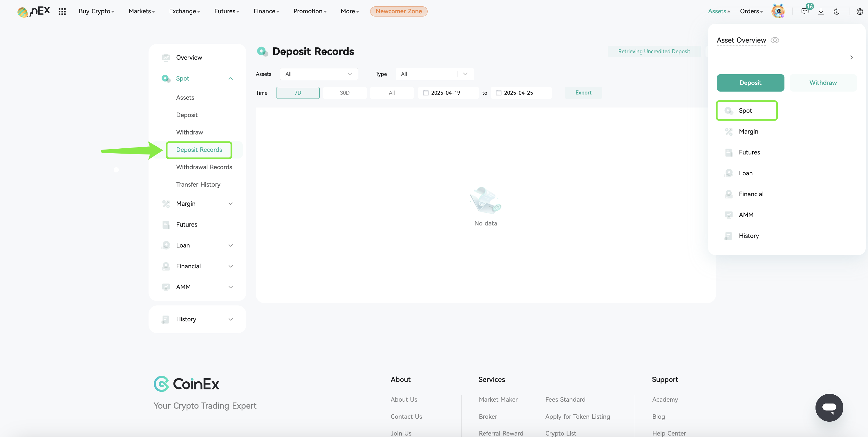Open the apps grid menu icon
The height and width of the screenshot is (437, 868).
[x=62, y=12]
